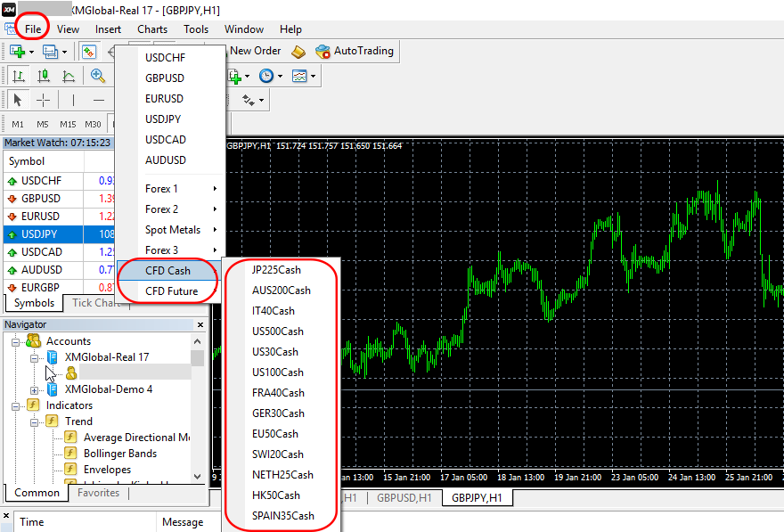Select the Envelopes indicator
This screenshot has width=784, height=532.
point(107,470)
